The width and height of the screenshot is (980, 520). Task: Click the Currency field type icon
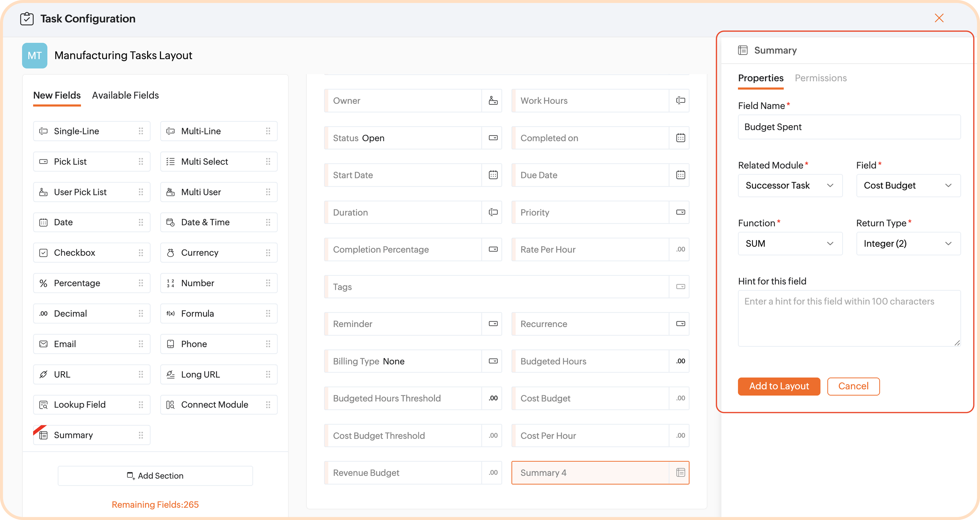tap(170, 253)
